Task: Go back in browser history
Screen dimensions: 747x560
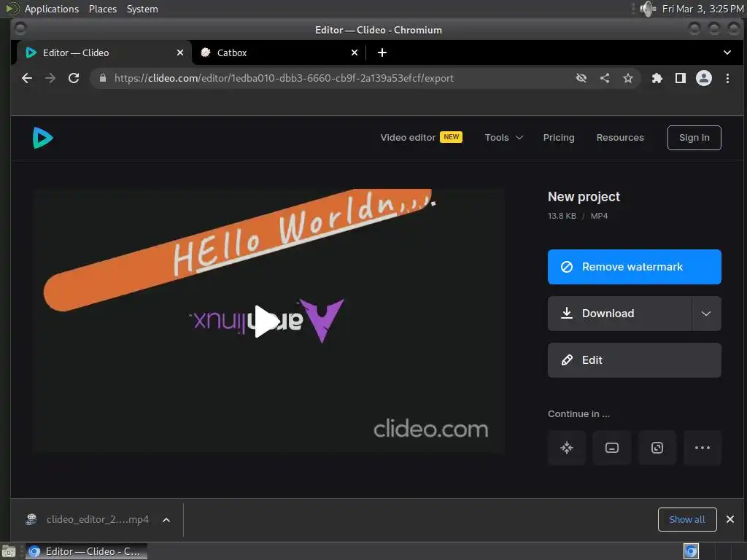Action: pos(27,78)
